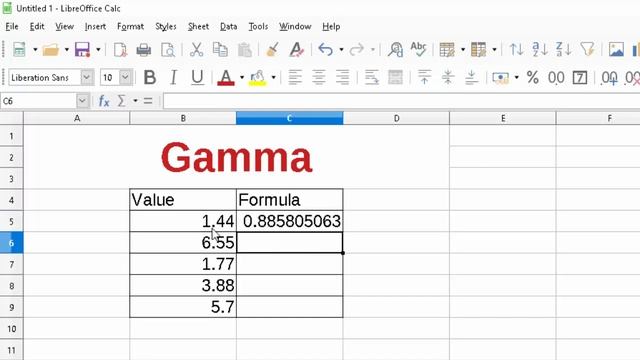
Task: Open Find and Replace
Action: pyautogui.click(x=395, y=50)
